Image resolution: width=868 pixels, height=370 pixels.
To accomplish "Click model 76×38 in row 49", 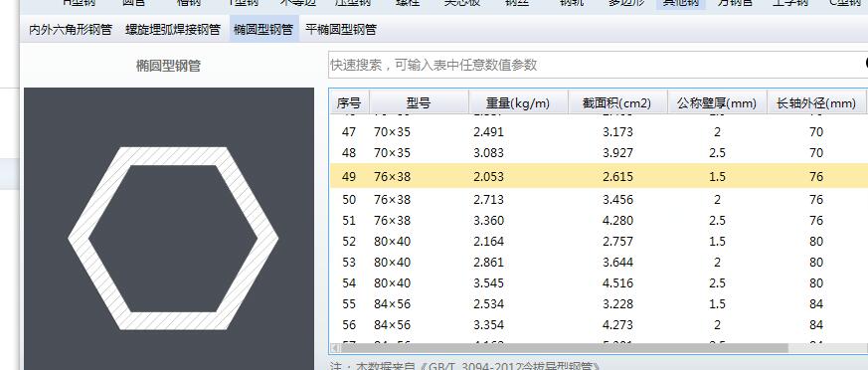I will [x=393, y=177].
